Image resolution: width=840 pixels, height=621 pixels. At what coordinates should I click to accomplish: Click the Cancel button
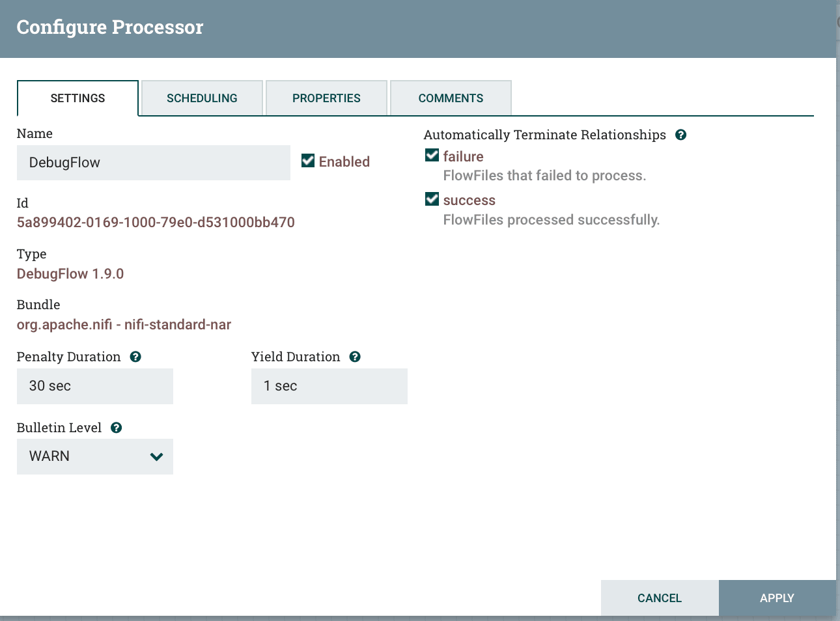[x=660, y=598]
